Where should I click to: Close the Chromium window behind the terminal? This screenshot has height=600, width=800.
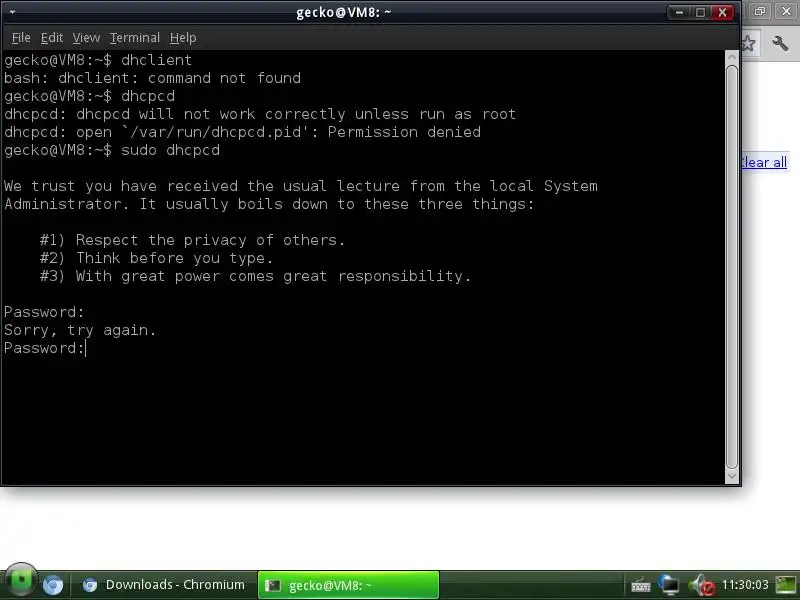click(x=786, y=11)
